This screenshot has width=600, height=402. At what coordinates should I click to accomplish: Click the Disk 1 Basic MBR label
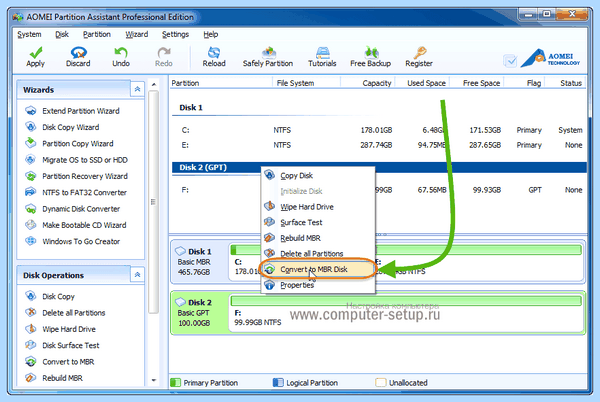pyautogui.click(x=199, y=262)
